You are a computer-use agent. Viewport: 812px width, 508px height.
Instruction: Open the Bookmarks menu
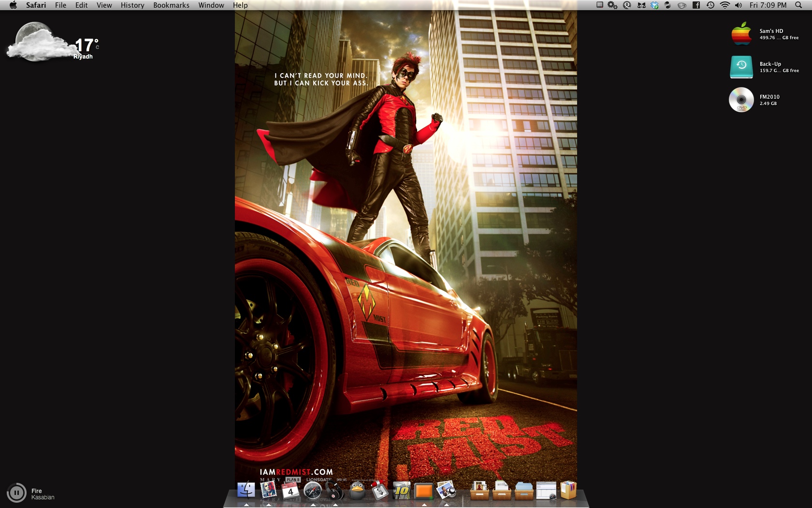[171, 5]
